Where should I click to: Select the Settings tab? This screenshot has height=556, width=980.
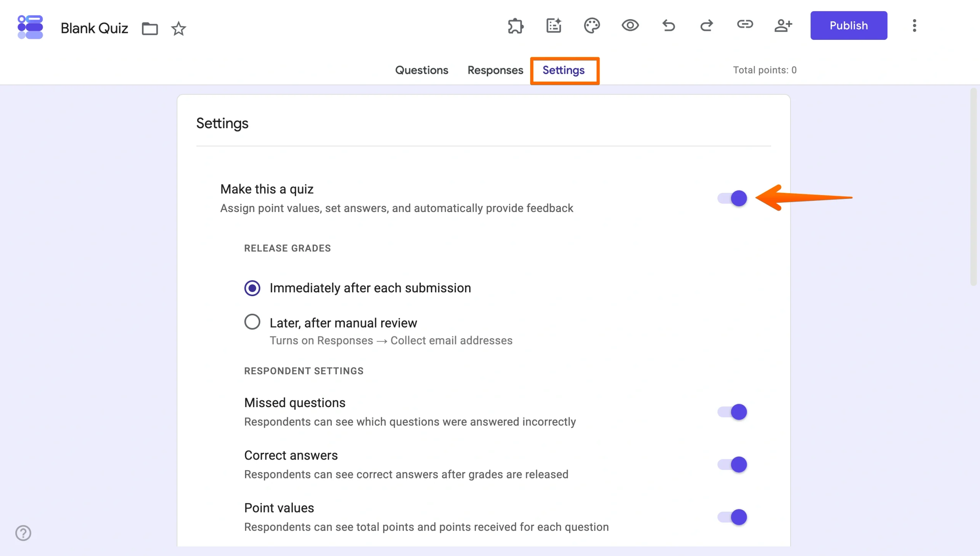pos(563,70)
